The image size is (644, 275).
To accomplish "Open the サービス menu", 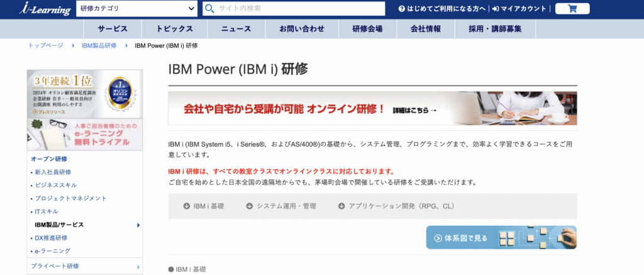I will 113,29.
